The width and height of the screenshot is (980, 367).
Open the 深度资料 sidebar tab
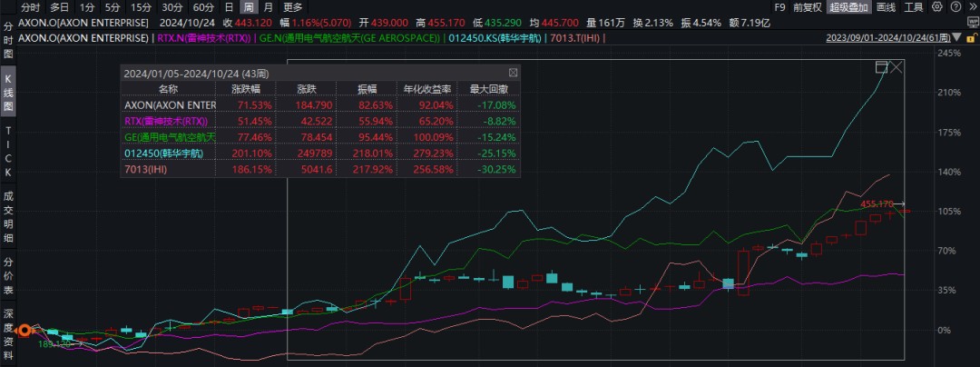8,334
